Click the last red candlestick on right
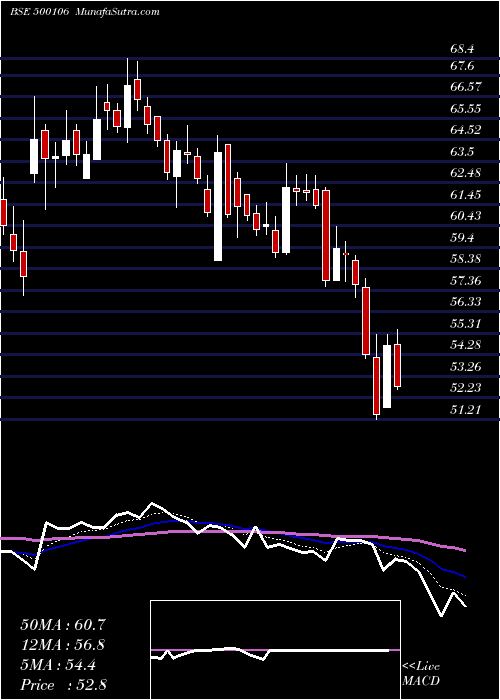The width and height of the screenshot is (500, 700). [x=397, y=365]
